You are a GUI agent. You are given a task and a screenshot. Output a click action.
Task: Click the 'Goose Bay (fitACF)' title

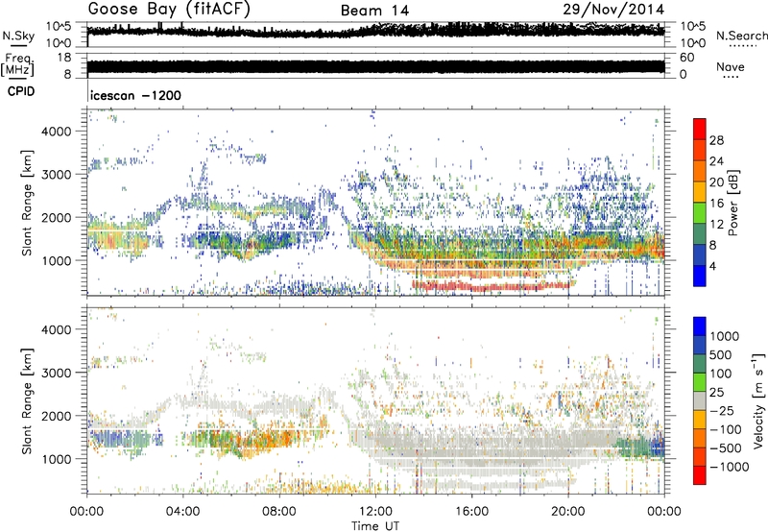point(169,9)
